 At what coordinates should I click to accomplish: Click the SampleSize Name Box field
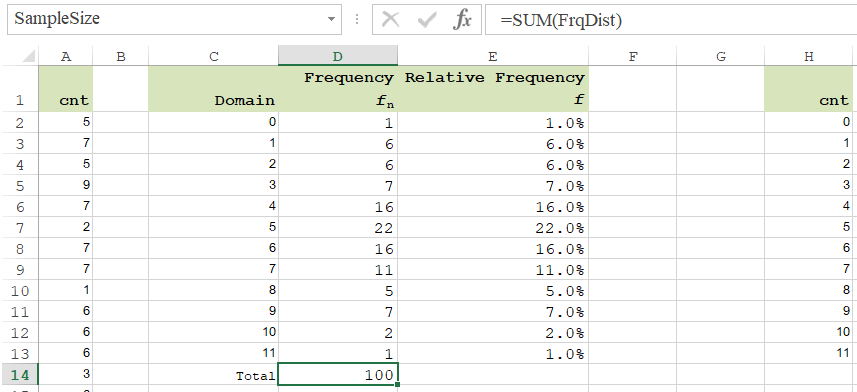click(174, 20)
